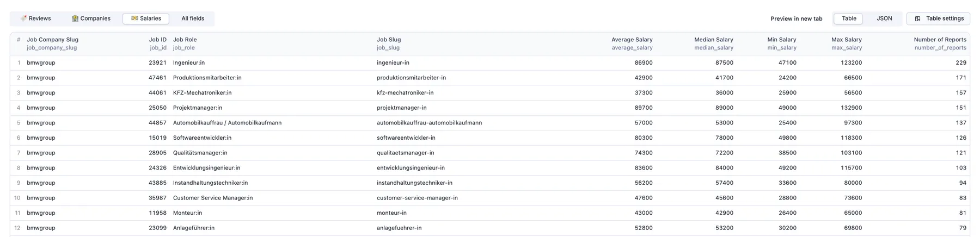This screenshot has height=237, width=980.
Task: Click number of reports value 79
Action: (x=963, y=228)
